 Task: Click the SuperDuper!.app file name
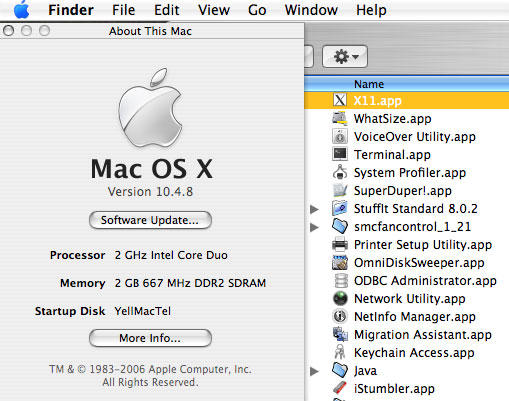tap(403, 191)
